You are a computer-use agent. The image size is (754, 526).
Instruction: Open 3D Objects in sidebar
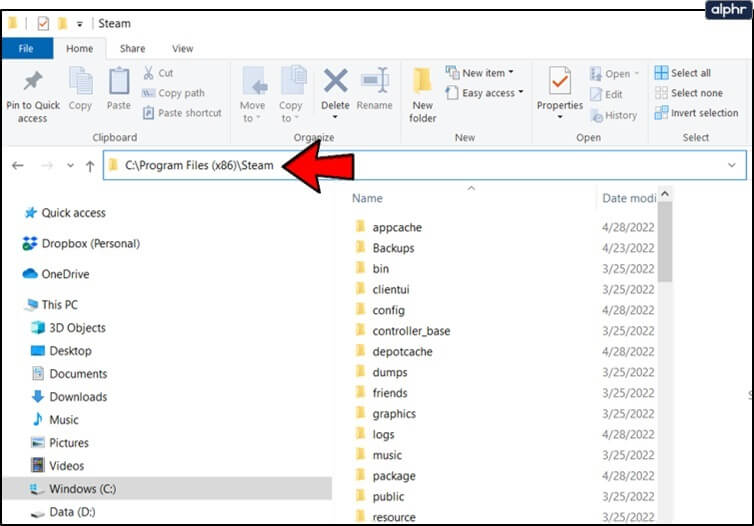point(68,328)
